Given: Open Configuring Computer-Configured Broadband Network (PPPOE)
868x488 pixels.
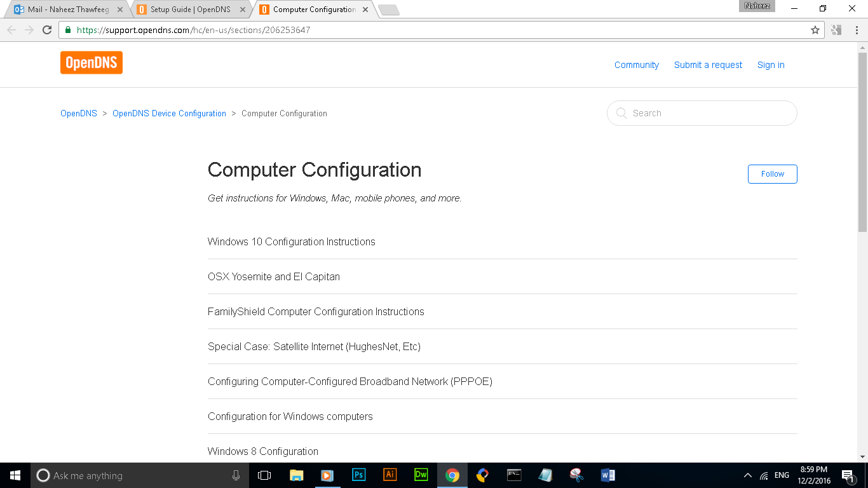Looking at the screenshot, I should pos(350,381).
